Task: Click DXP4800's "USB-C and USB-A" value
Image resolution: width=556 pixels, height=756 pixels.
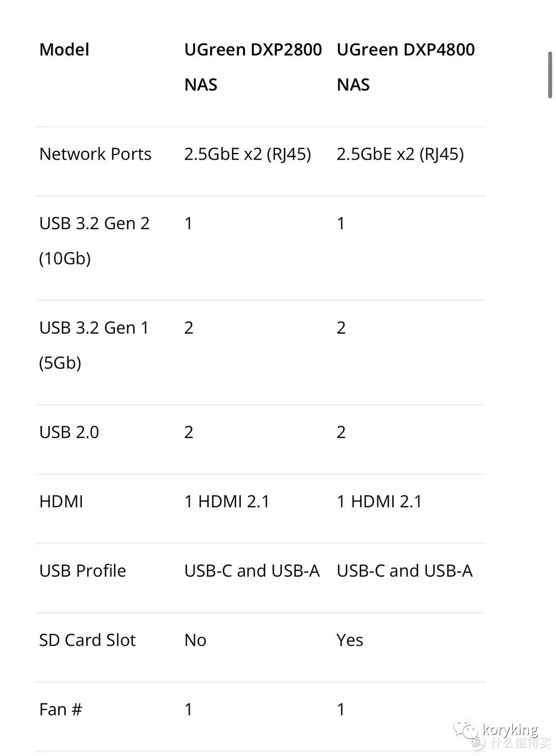Action: (404, 571)
